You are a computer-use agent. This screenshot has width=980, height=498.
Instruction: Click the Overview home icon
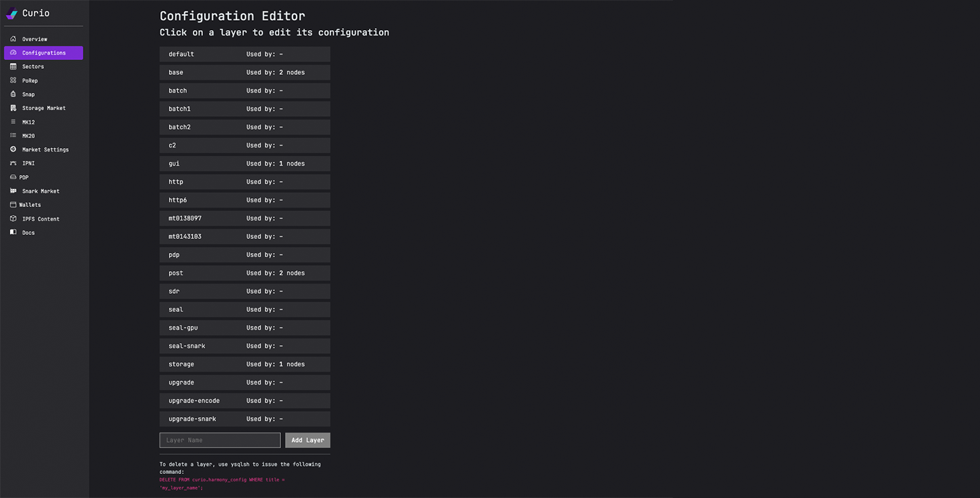point(13,39)
